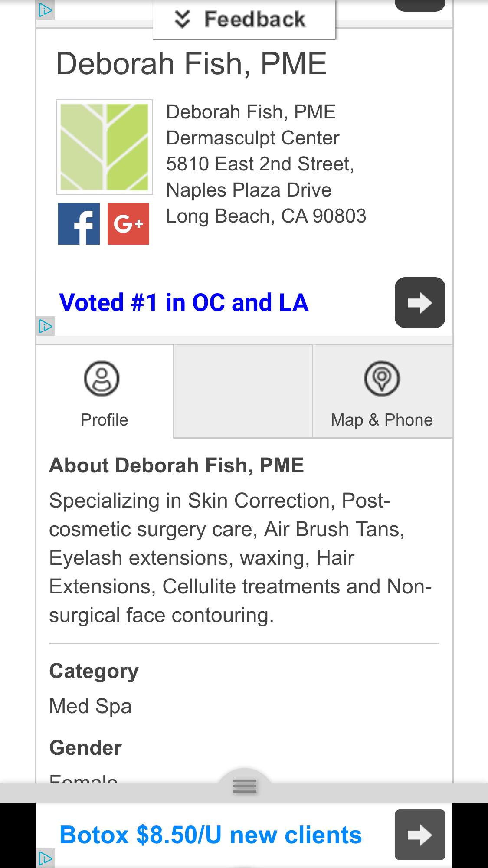Click the Med Spa category value
The height and width of the screenshot is (868, 488).
[x=90, y=706]
